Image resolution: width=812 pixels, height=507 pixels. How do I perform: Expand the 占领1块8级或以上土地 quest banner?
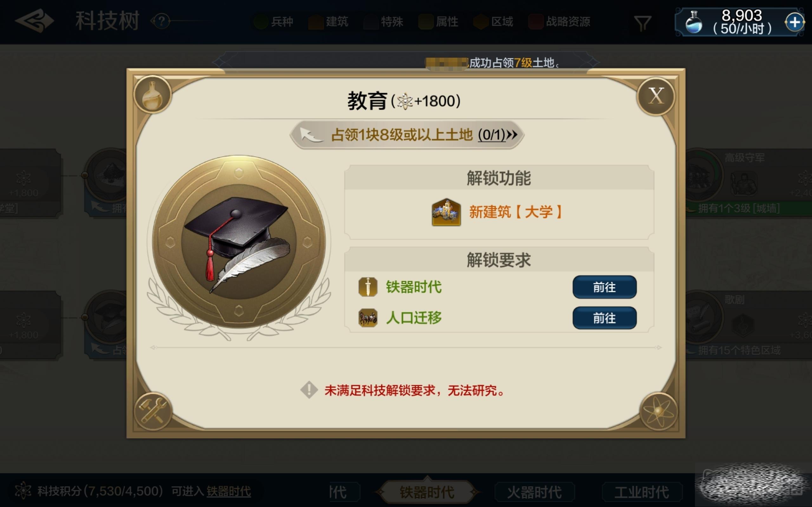click(x=407, y=135)
